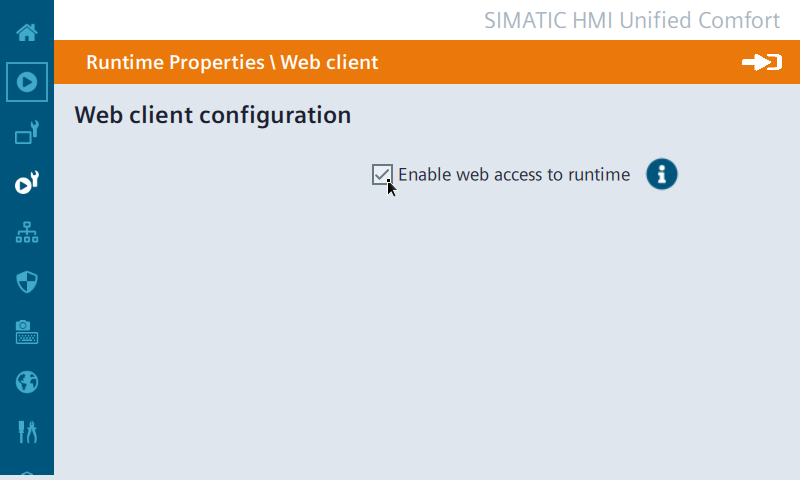
Task: Click the 'SIMATIC HMI Unified Comfort' title
Action: [632, 20]
